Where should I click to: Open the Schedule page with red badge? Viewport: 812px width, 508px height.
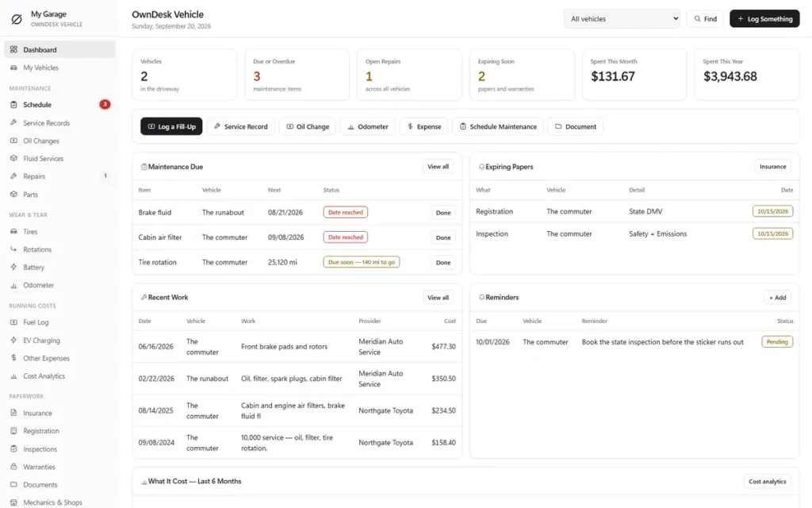pos(59,104)
